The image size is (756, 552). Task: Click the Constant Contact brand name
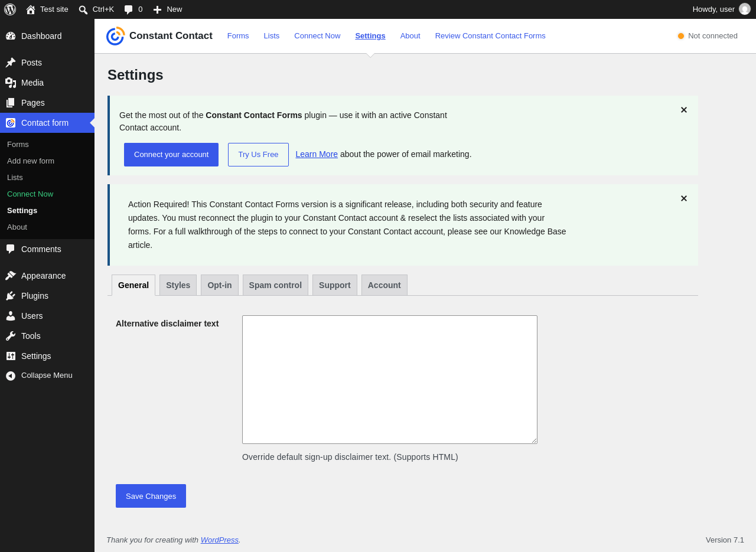click(171, 36)
